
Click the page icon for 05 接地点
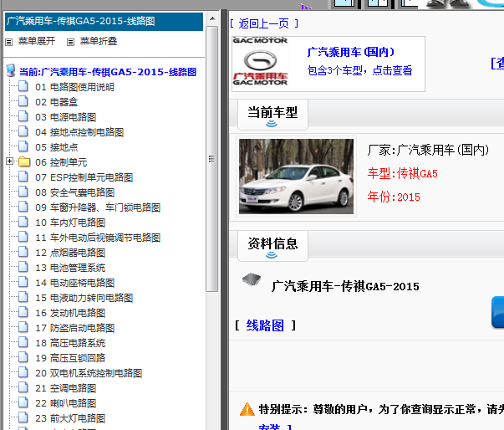click(23, 146)
